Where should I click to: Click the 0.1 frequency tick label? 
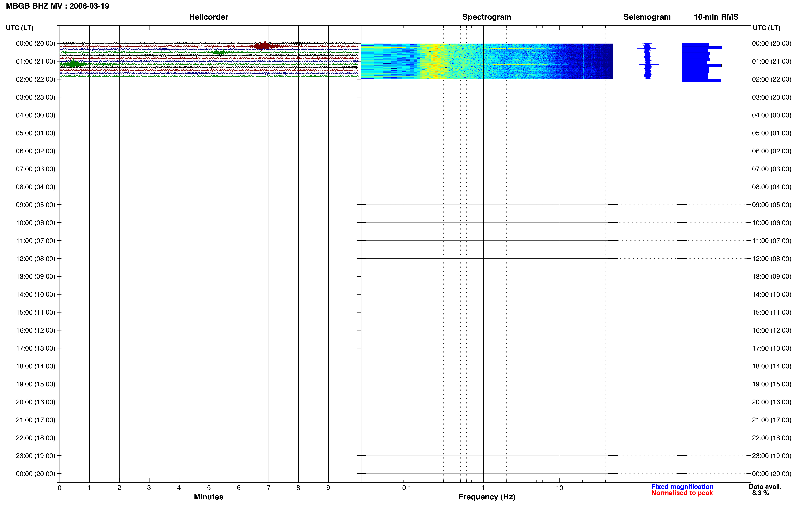tap(407, 487)
